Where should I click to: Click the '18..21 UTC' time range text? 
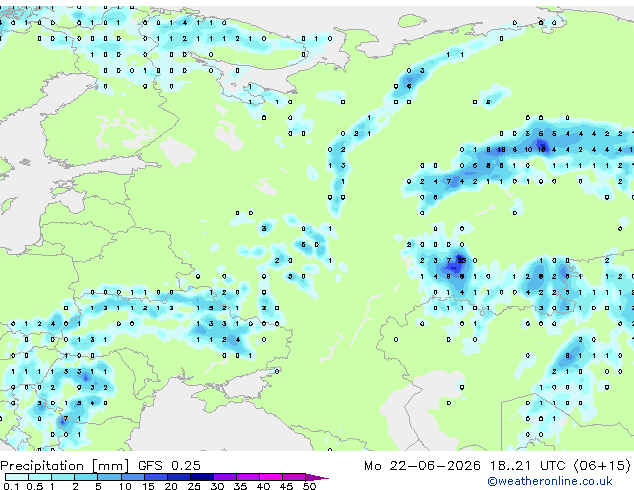[527, 466]
